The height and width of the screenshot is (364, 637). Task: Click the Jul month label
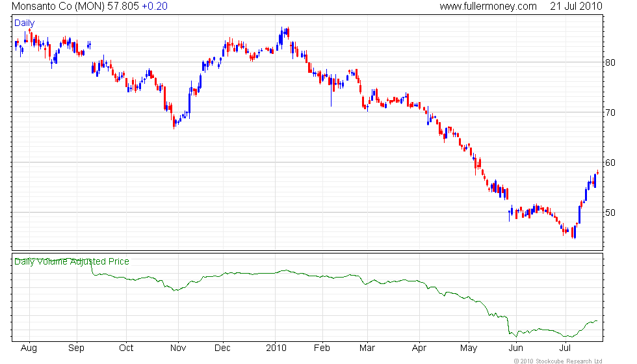pos(565,348)
